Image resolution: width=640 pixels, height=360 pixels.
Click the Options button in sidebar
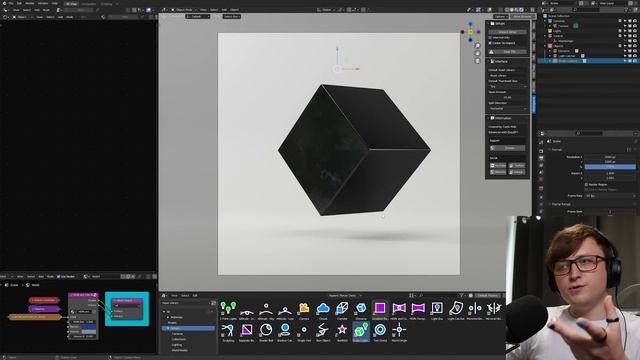(x=500, y=17)
